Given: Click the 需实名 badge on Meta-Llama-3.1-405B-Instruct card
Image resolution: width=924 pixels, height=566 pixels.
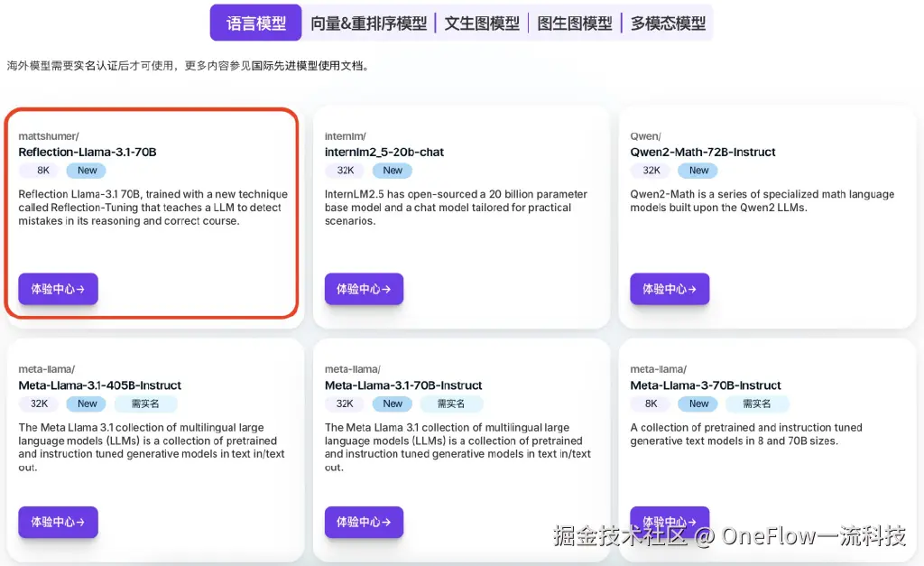Looking at the screenshot, I should [145, 404].
